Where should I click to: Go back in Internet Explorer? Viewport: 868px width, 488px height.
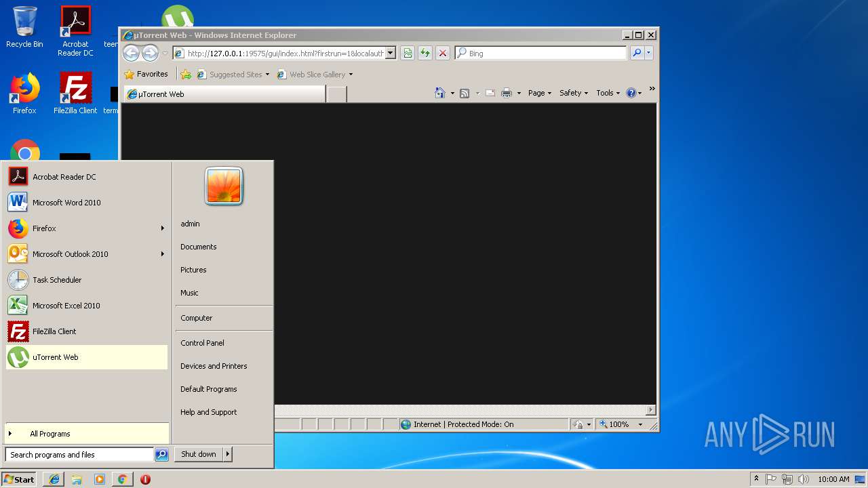click(131, 53)
